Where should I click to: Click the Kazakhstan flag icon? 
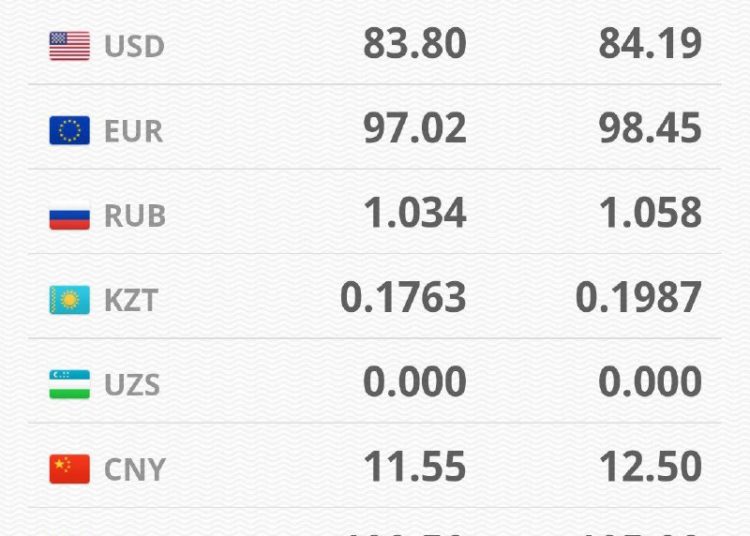click(69, 300)
